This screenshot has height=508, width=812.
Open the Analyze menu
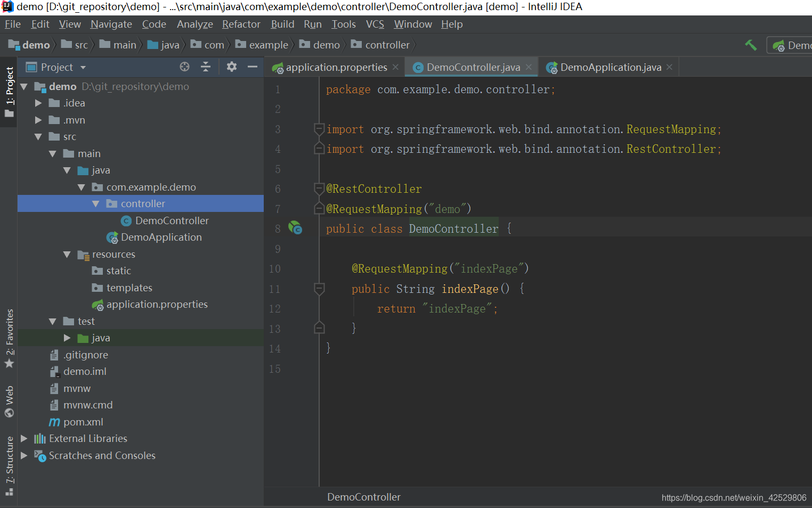click(x=195, y=24)
